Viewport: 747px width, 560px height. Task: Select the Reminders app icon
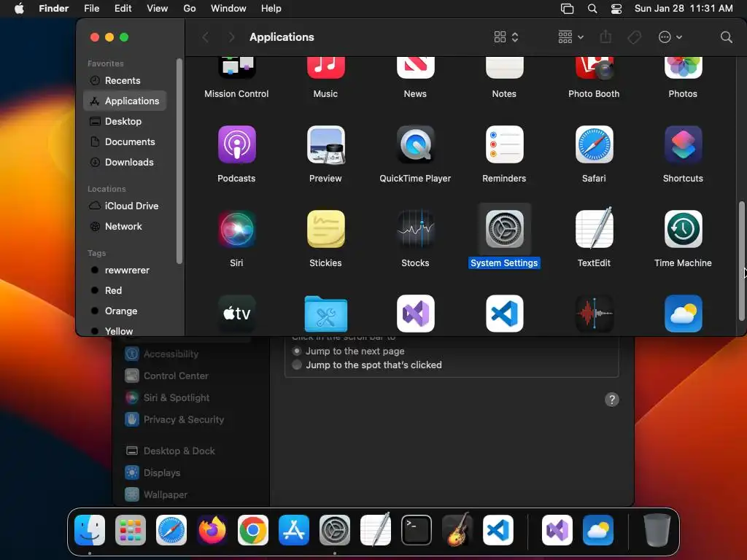click(x=505, y=144)
